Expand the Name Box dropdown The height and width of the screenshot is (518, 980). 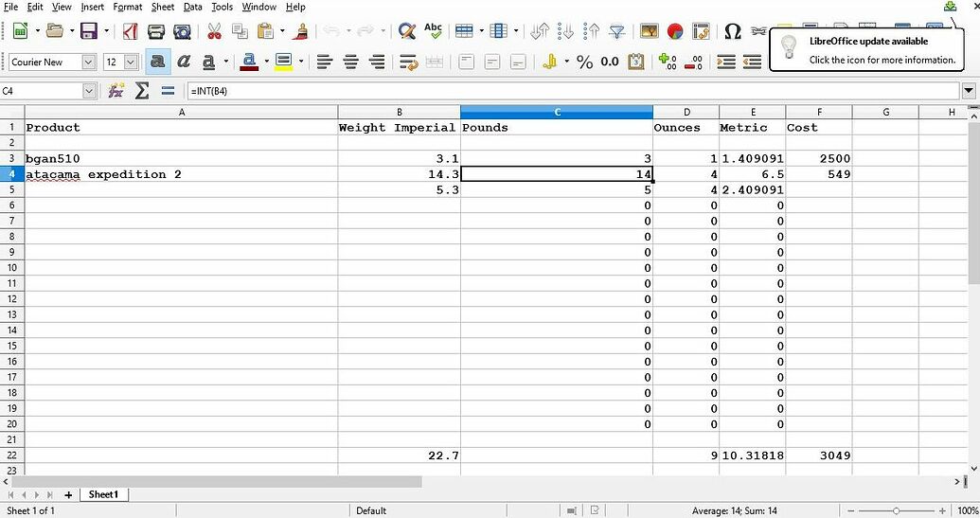[x=89, y=91]
